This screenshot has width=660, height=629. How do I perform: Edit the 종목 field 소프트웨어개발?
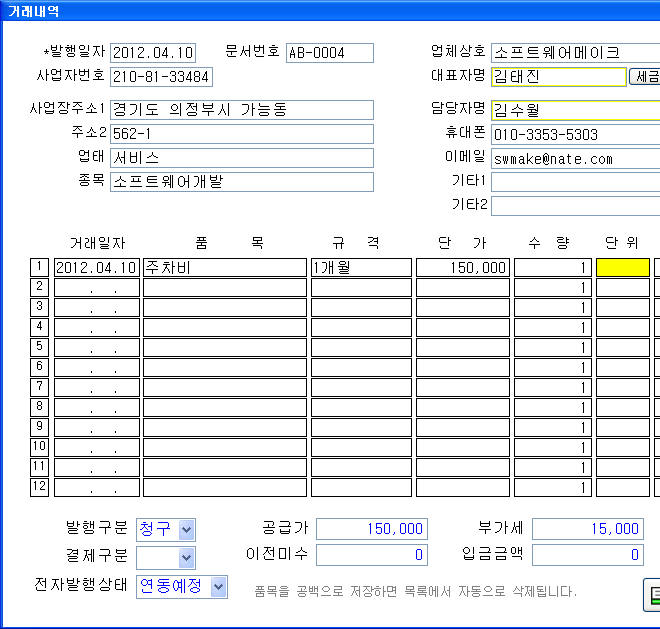(x=242, y=182)
